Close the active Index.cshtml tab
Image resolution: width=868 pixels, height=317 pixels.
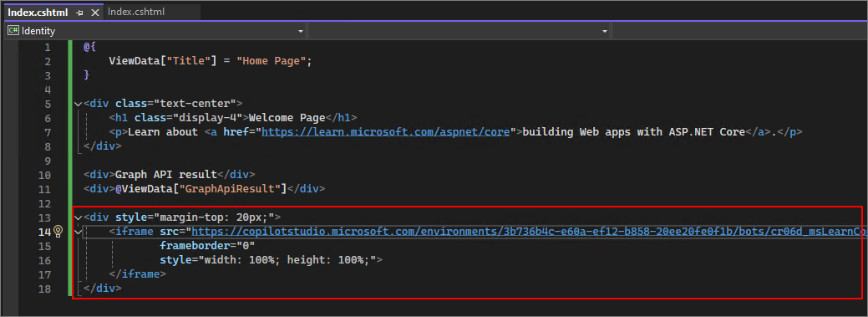[94, 13]
